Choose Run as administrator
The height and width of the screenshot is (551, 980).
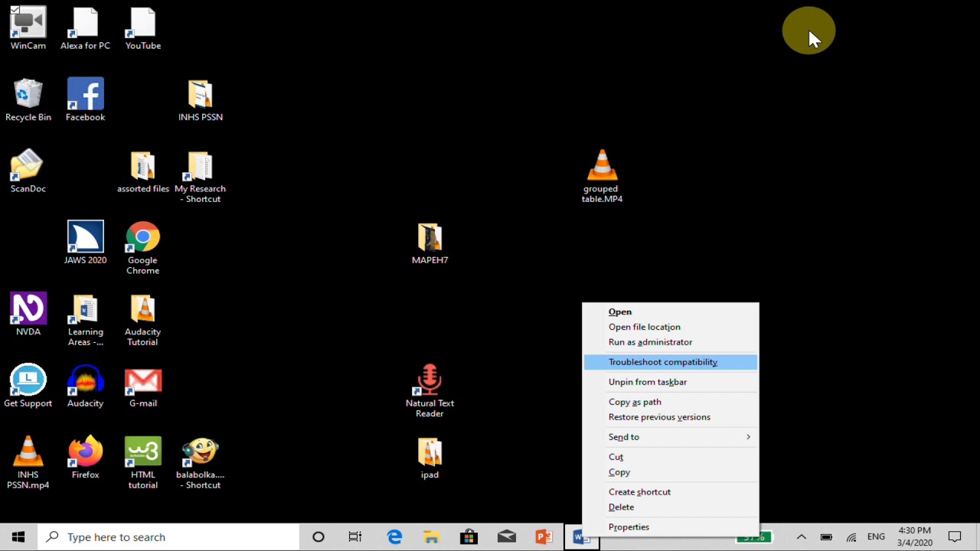[670, 342]
